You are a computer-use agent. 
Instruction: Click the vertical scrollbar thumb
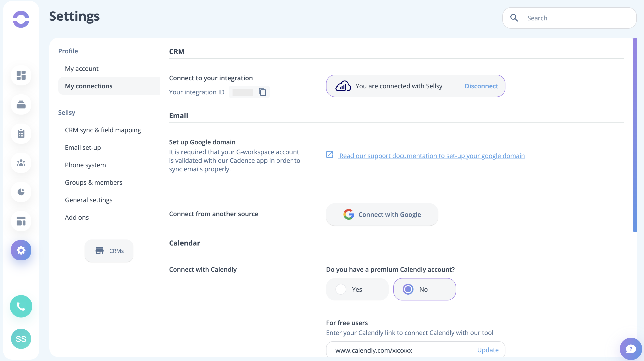pos(635,135)
